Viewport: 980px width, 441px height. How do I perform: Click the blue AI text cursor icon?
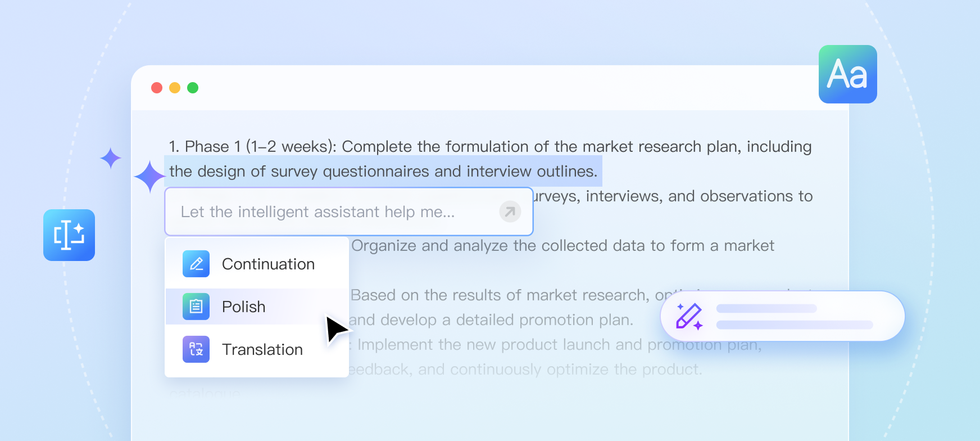pyautogui.click(x=69, y=235)
